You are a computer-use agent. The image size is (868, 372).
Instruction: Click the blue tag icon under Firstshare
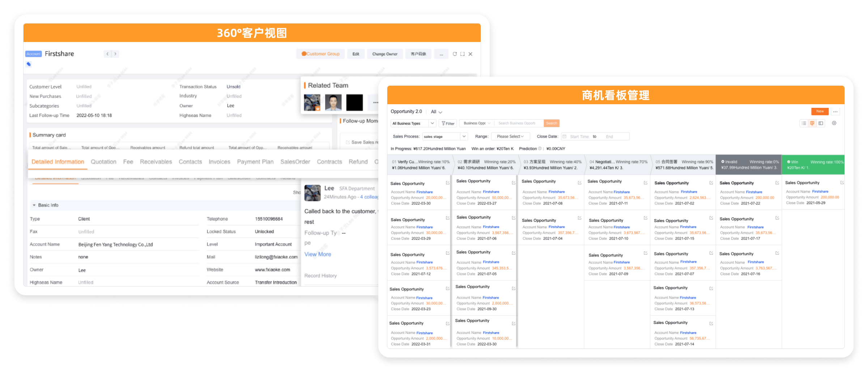click(29, 64)
